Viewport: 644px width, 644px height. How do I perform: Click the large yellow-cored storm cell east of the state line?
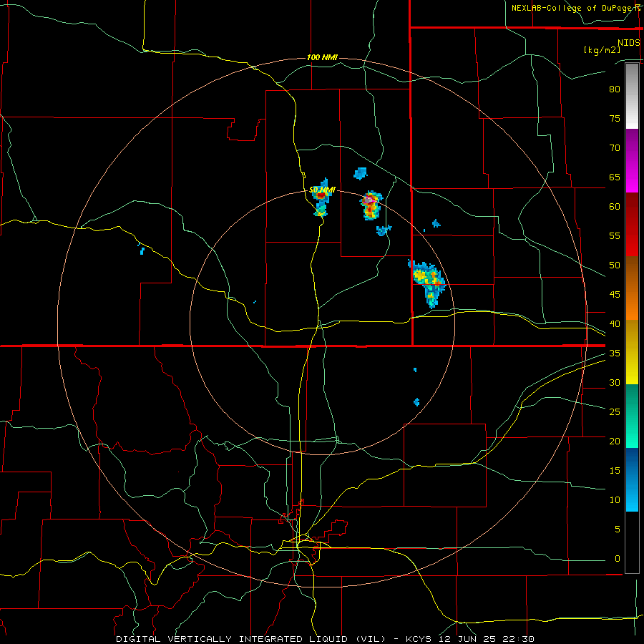(427, 283)
